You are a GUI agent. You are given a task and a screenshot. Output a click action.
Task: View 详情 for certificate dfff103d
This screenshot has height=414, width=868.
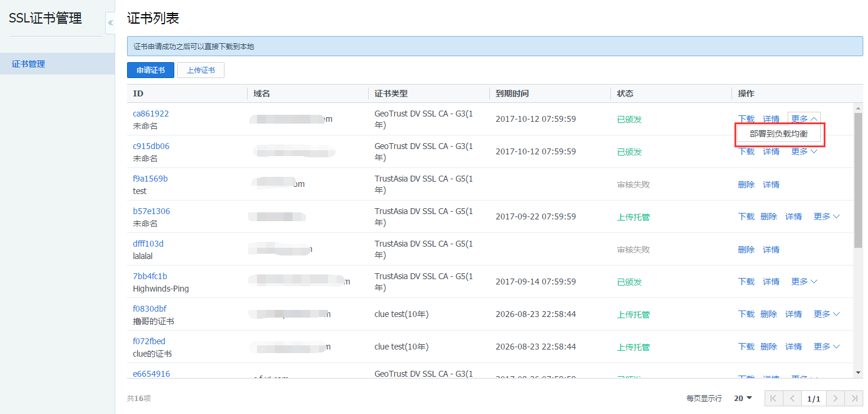pyautogui.click(x=771, y=250)
